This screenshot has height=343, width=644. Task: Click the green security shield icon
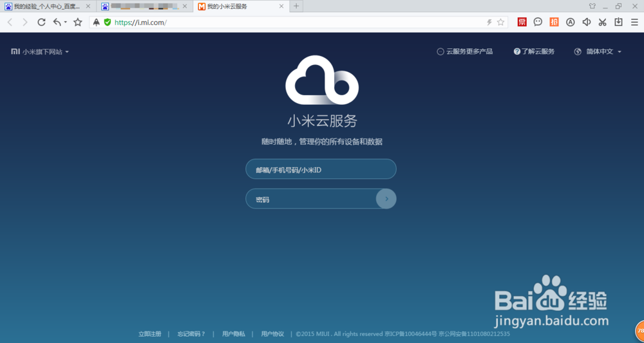click(x=108, y=22)
